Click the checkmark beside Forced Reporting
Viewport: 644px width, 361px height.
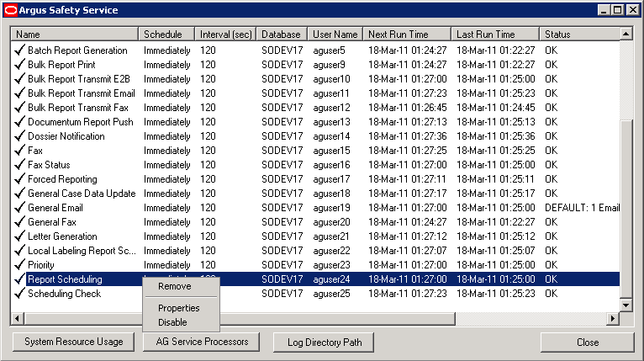click(x=19, y=179)
